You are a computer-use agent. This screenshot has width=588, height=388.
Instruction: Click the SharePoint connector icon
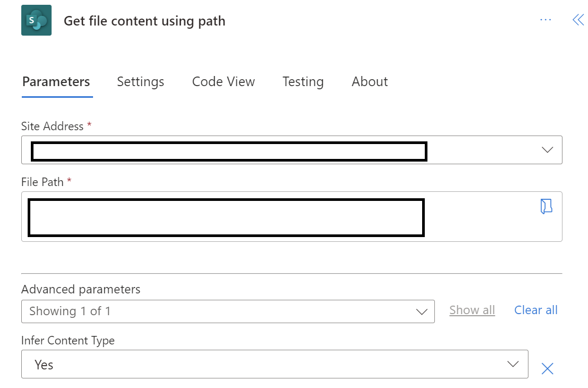(36, 20)
